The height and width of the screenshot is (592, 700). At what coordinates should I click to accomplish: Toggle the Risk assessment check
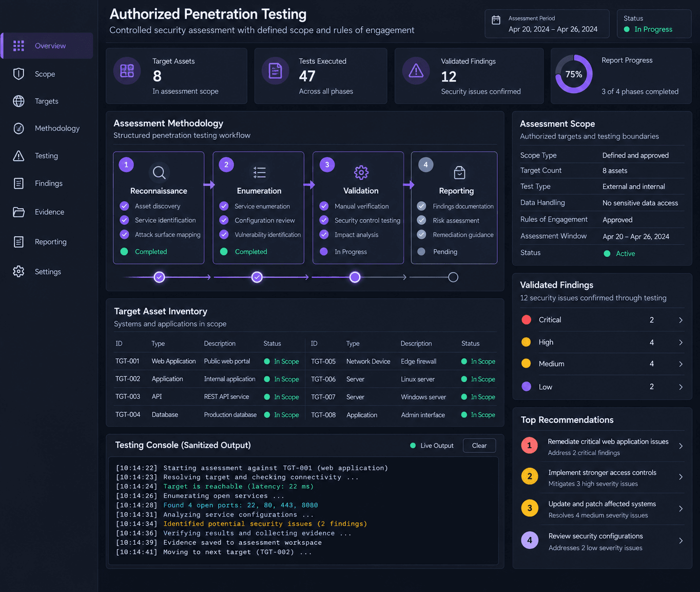pyautogui.click(x=421, y=220)
